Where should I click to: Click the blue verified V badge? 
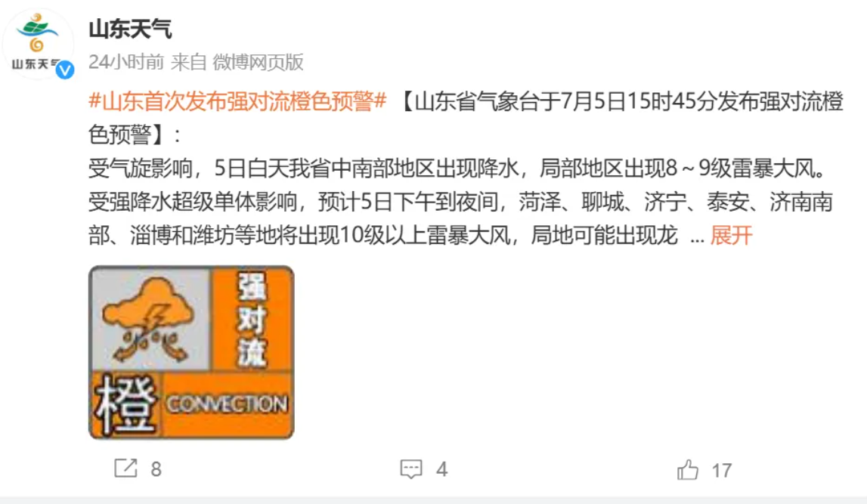click(65, 70)
